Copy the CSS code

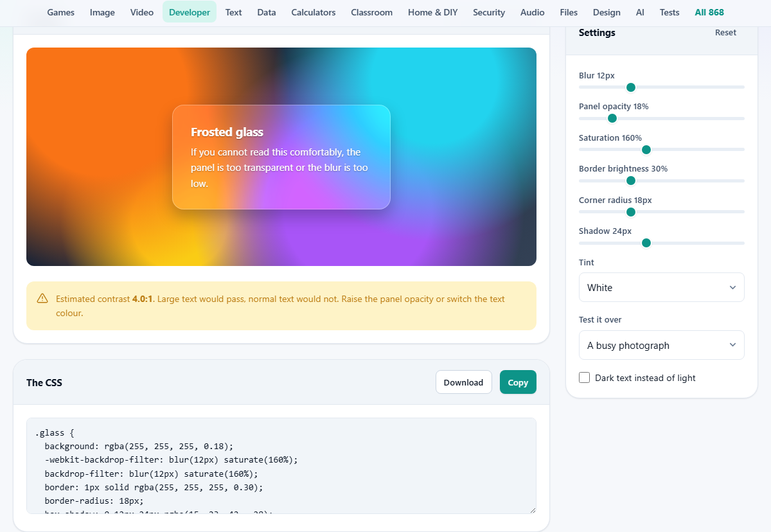[x=518, y=382]
